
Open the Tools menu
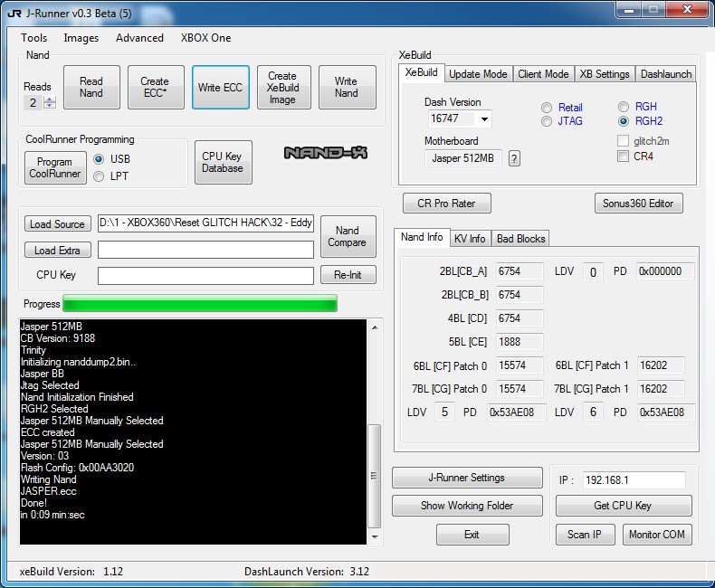coord(33,38)
